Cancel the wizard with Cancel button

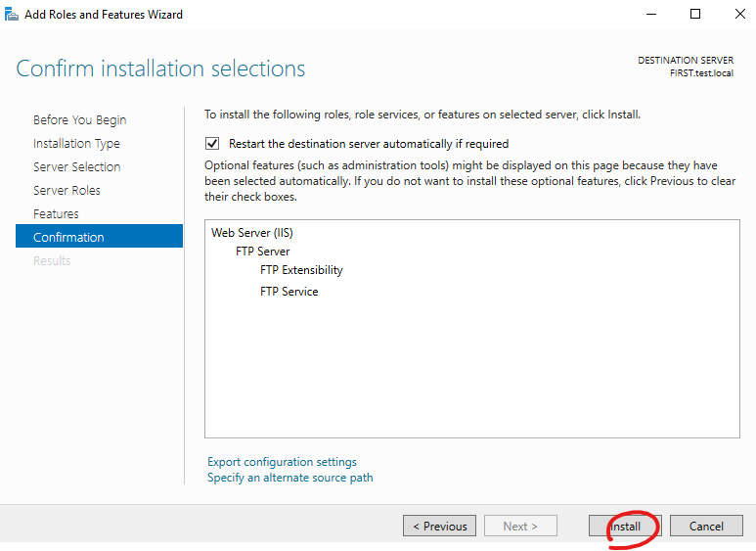[x=706, y=526]
